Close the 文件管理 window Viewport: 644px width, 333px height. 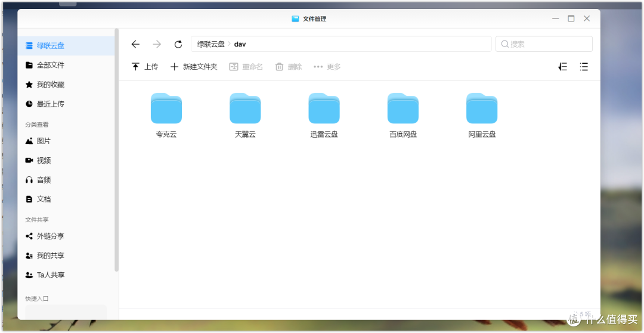(x=587, y=19)
